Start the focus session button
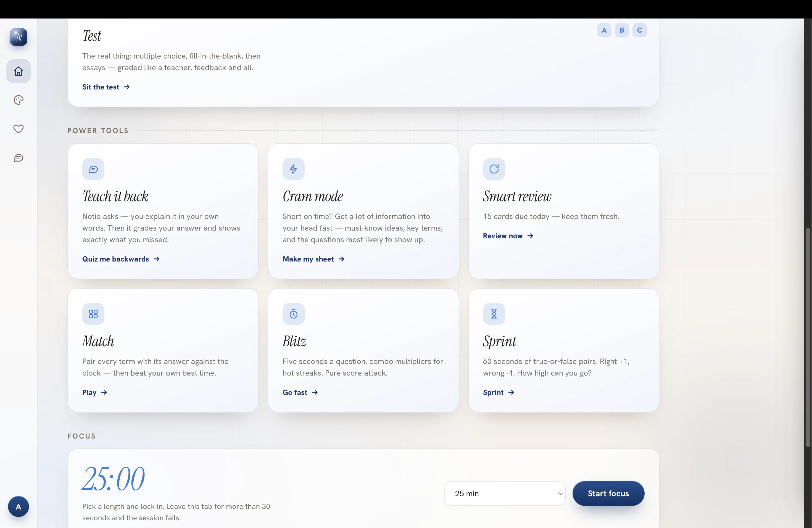812x528 pixels. (x=608, y=493)
